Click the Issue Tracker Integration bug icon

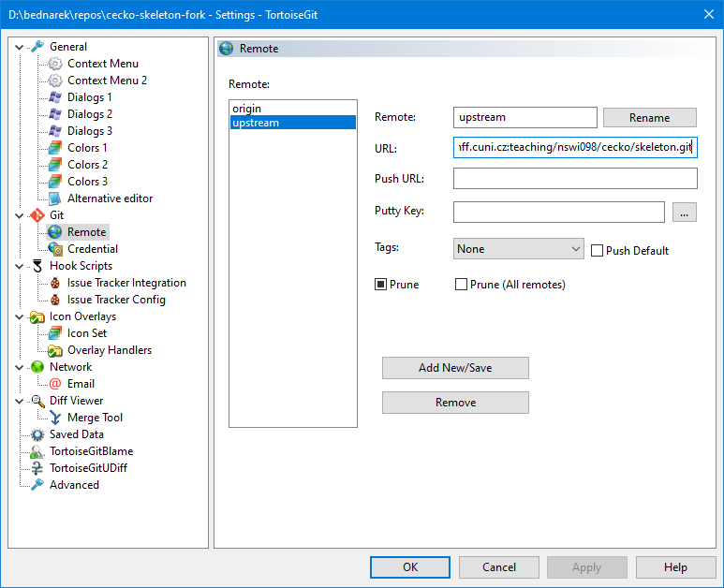[x=55, y=283]
